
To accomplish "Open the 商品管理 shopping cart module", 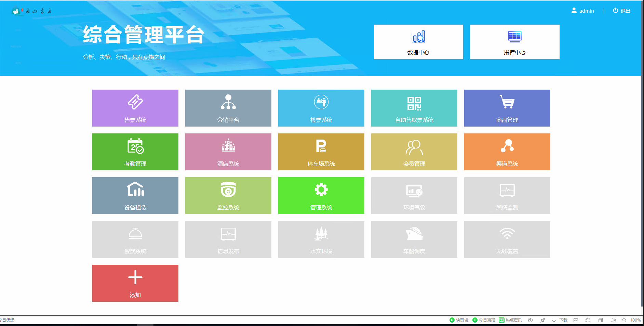I will pyautogui.click(x=507, y=108).
